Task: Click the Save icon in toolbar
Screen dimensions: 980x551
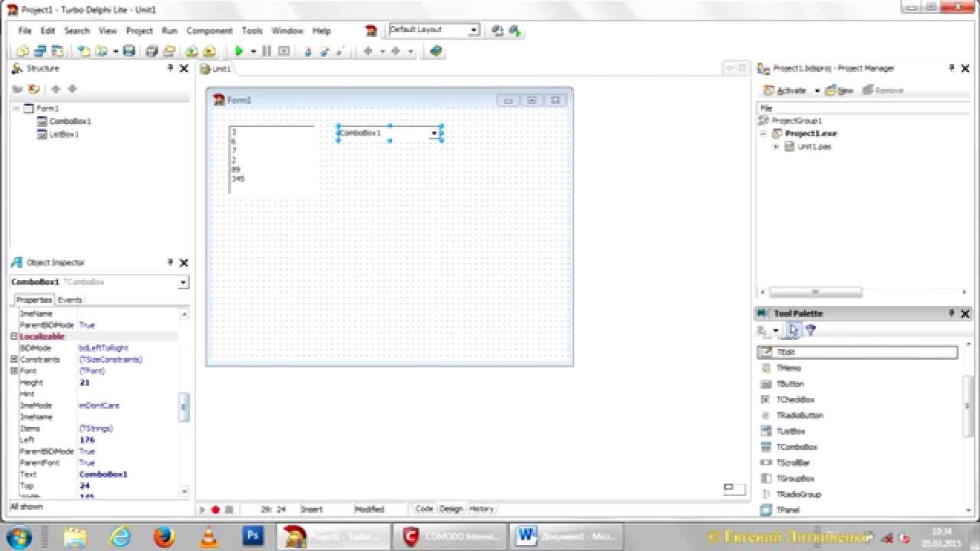Action: 129,51
